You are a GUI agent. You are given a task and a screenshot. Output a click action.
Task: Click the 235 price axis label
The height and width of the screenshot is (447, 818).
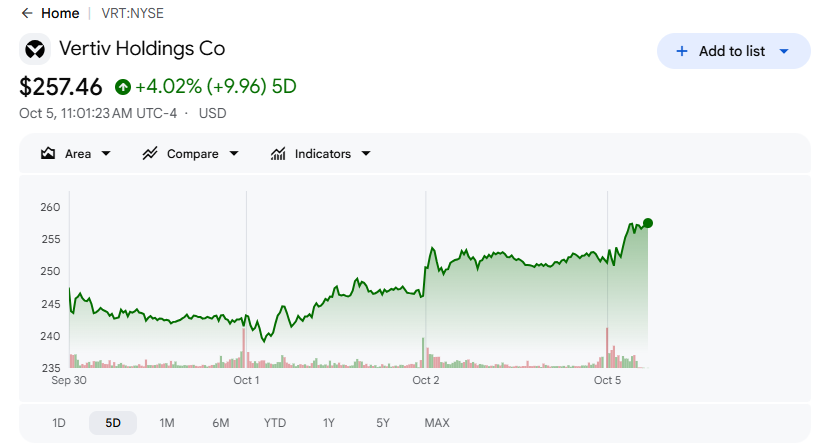(x=50, y=368)
